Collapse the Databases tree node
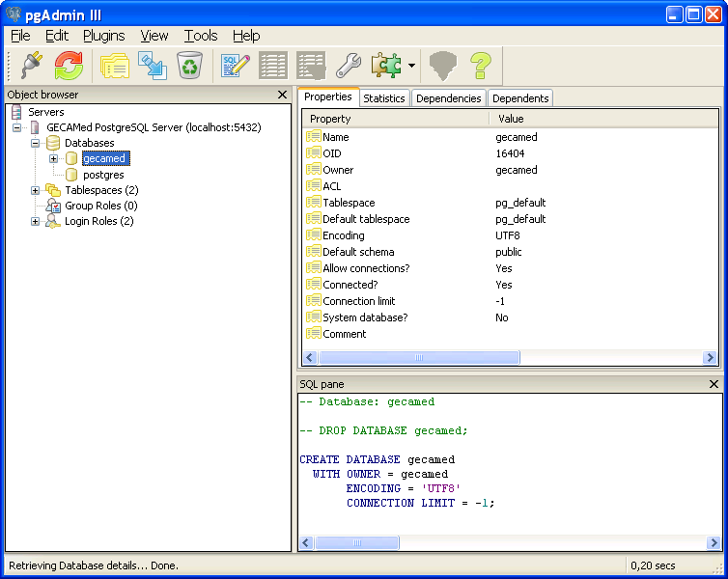 (36, 143)
